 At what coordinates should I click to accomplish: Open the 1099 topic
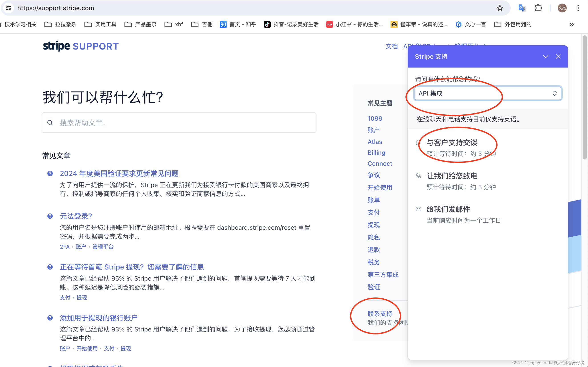pyautogui.click(x=375, y=118)
